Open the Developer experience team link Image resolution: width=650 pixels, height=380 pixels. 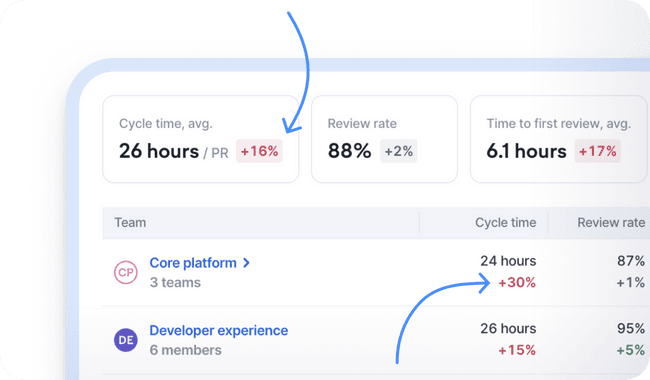pyautogui.click(x=218, y=330)
